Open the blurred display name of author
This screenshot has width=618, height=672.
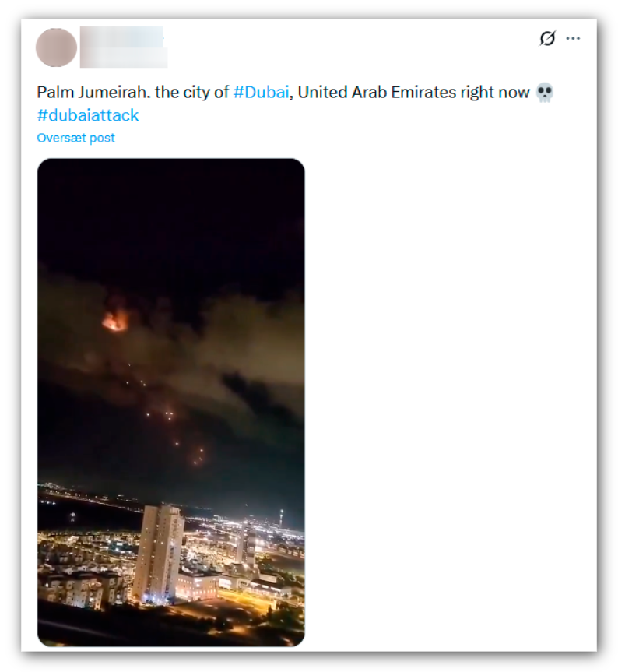click(x=121, y=37)
